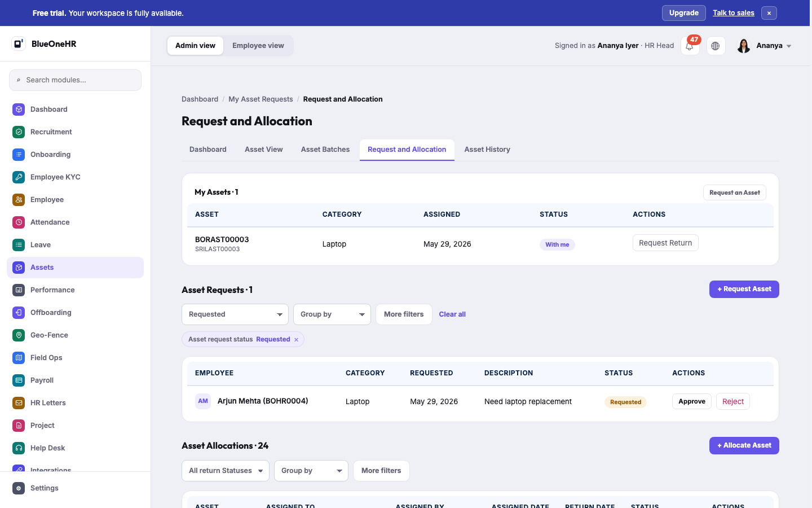Select the first Dashboard page tab
812x508 pixels.
[x=208, y=150]
